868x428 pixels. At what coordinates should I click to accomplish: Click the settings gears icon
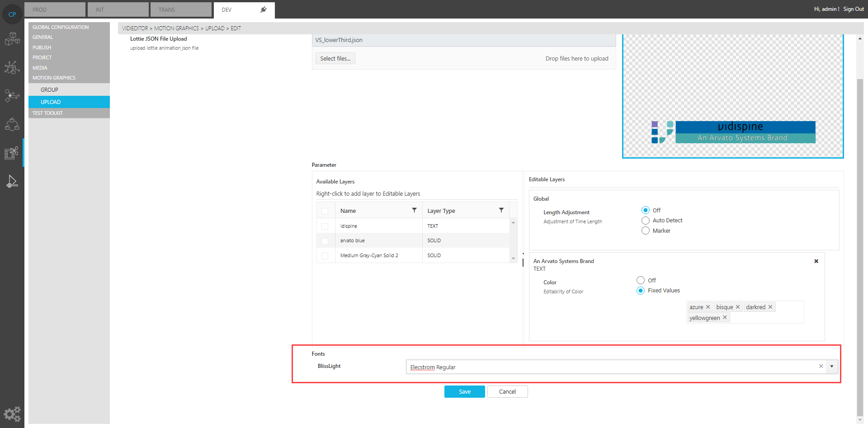coord(12,414)
